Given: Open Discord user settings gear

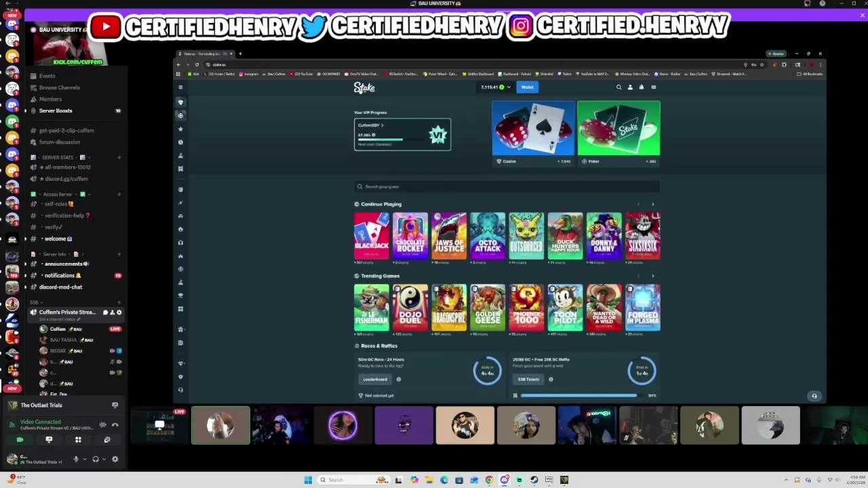Looking at the screenshot, I should pyautogui.click(x=115, y=459).
